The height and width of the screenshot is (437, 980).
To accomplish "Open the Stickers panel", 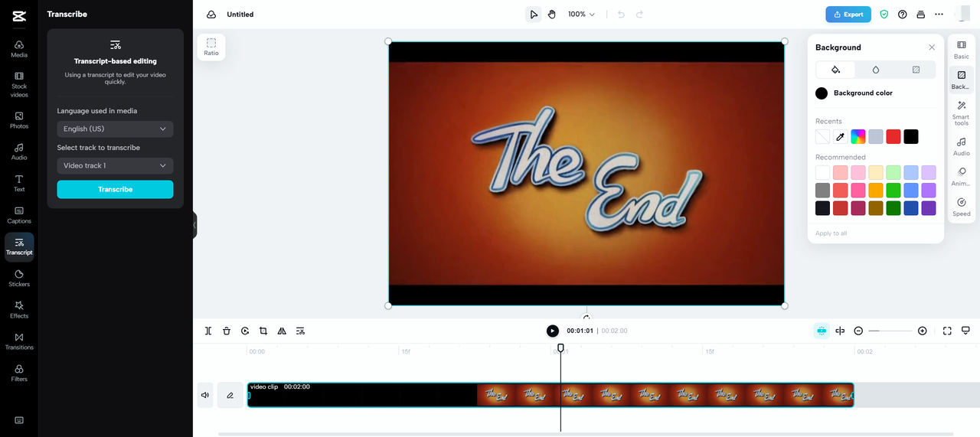I will point(19,279).
